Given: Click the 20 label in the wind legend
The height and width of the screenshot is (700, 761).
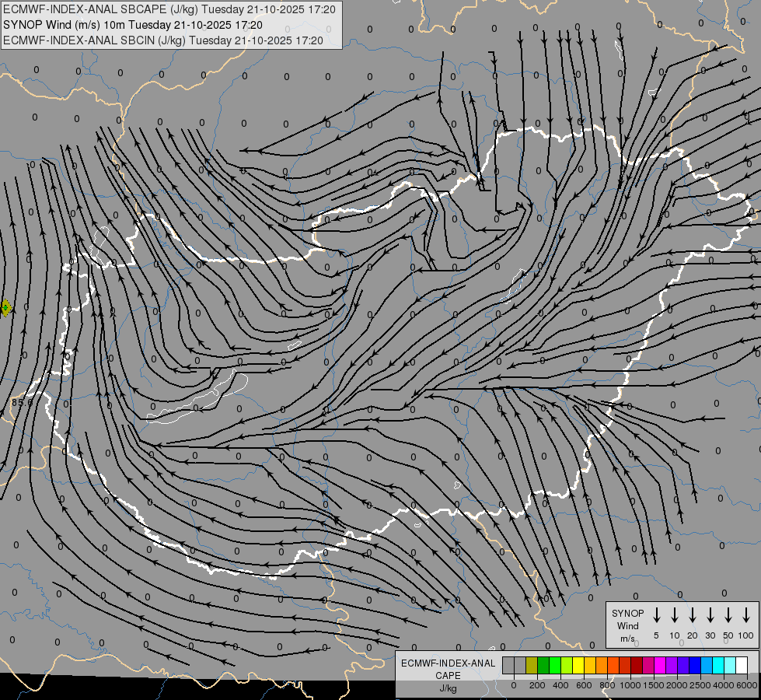Looking at the screenshot, I should (692, 635).
